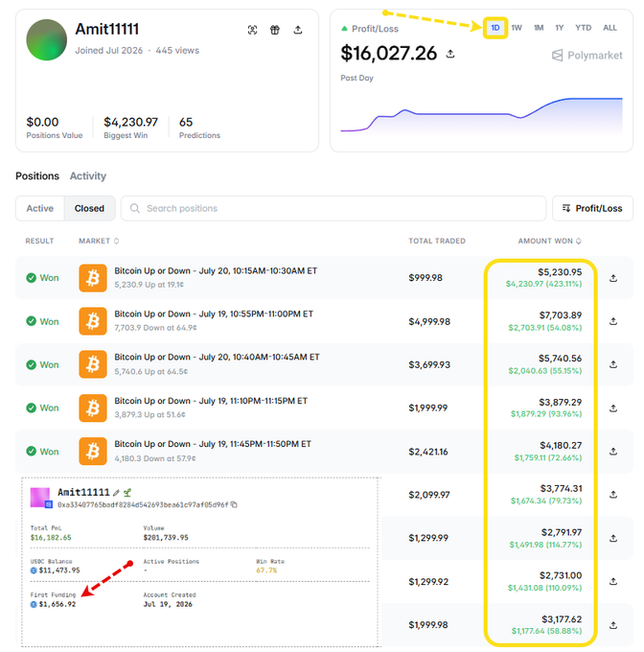This screenshot has width=644, height=652.
Task: Click the Account Created date Jul 19, 2026
Action: click(x=168, y=604)
